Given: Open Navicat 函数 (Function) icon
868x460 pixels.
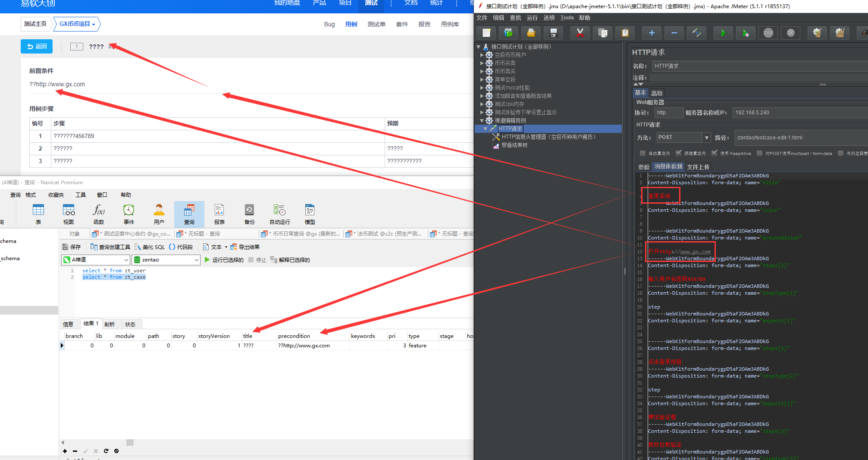Looking at the screenshot, I should click(x=99, y=214).
